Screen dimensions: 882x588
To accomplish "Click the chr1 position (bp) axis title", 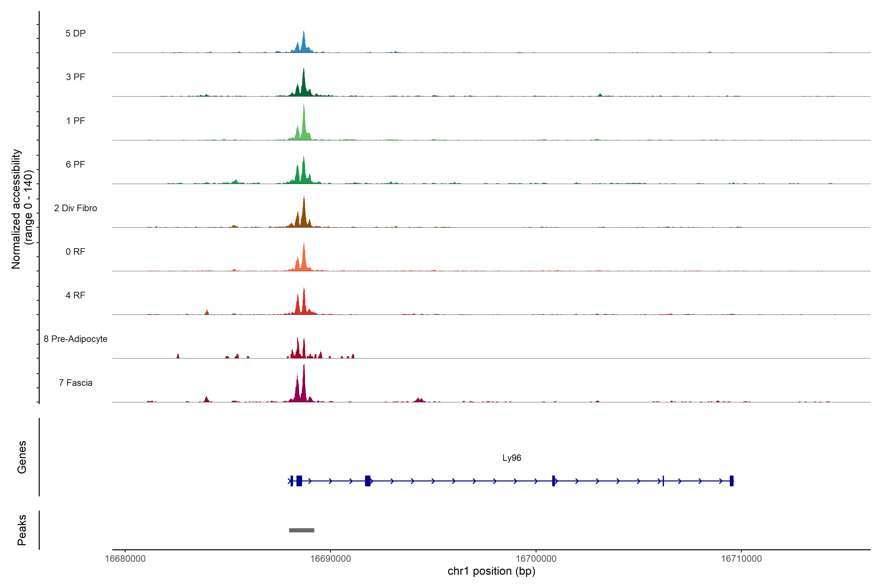I will pyautogui.click(x=491, y=571).
